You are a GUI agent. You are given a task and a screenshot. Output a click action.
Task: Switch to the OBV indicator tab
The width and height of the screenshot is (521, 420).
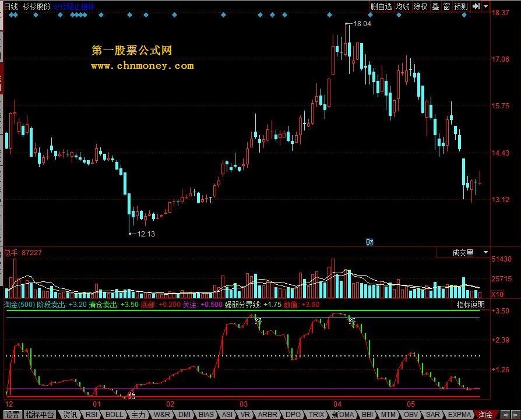coord(411,415)
